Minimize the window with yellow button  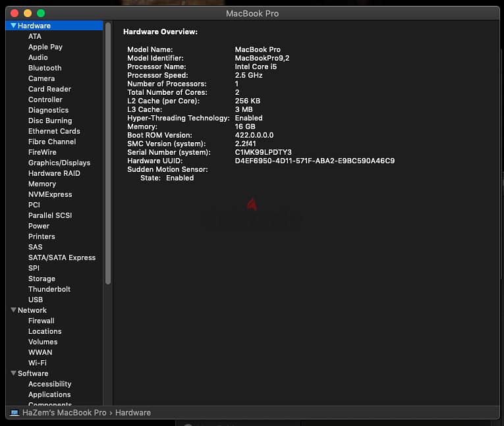(28, 13)
